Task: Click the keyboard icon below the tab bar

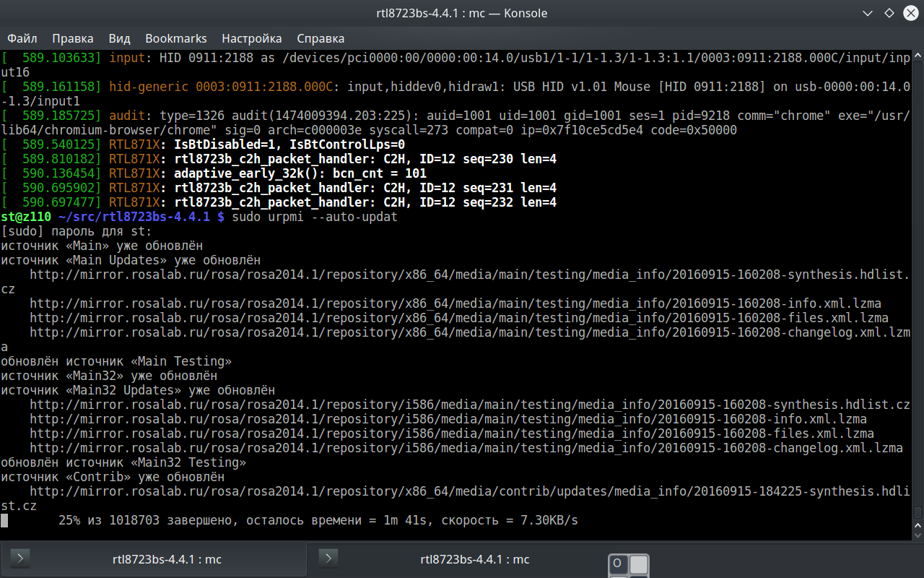Action: click(629, 566)
